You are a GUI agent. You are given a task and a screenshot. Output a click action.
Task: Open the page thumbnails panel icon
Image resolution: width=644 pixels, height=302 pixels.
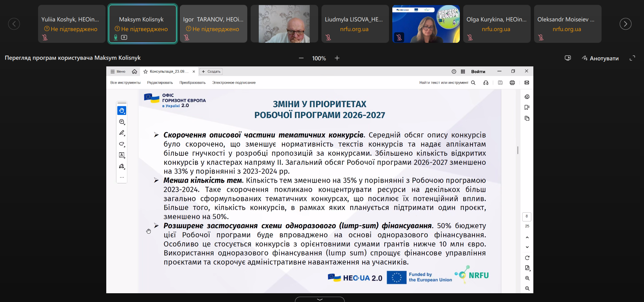pyautogui.click(x=527, y=118)
